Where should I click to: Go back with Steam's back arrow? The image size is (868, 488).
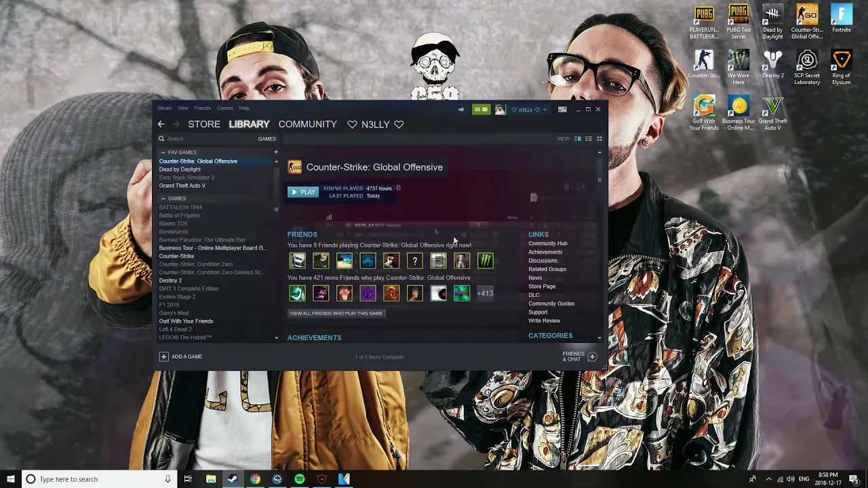tap(161, 124)
